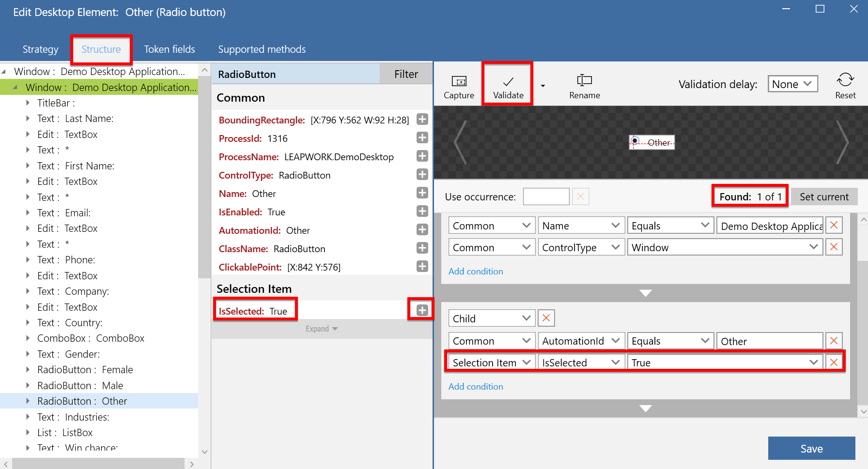
Task: Expand the ComboBox tree node
Action: coord(28,338)
